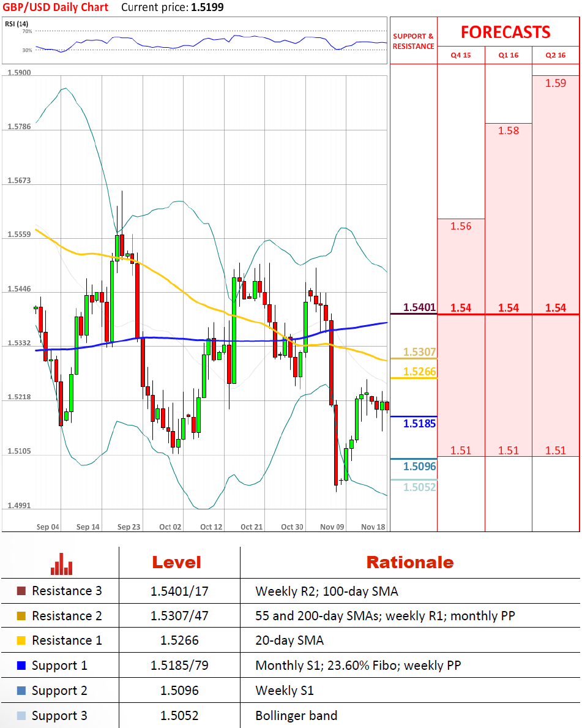
Task: Click the Rationale column header
Action: click(x=410, y=563)
